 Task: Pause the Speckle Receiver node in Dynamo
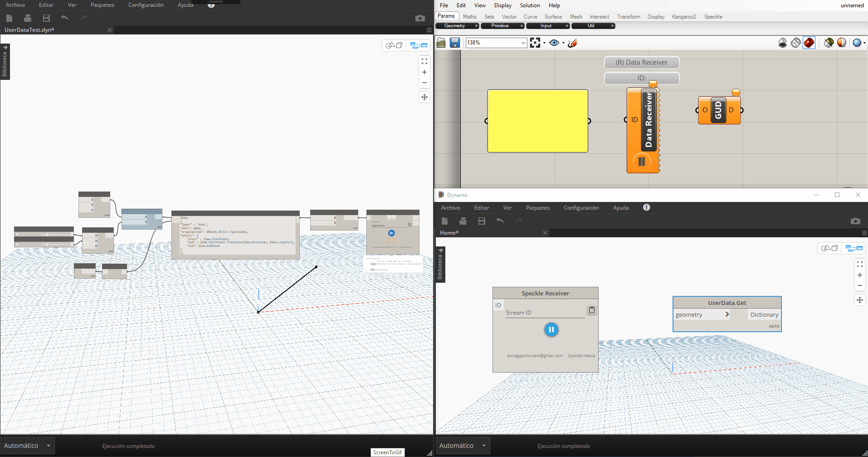click(x=551, y=330)
